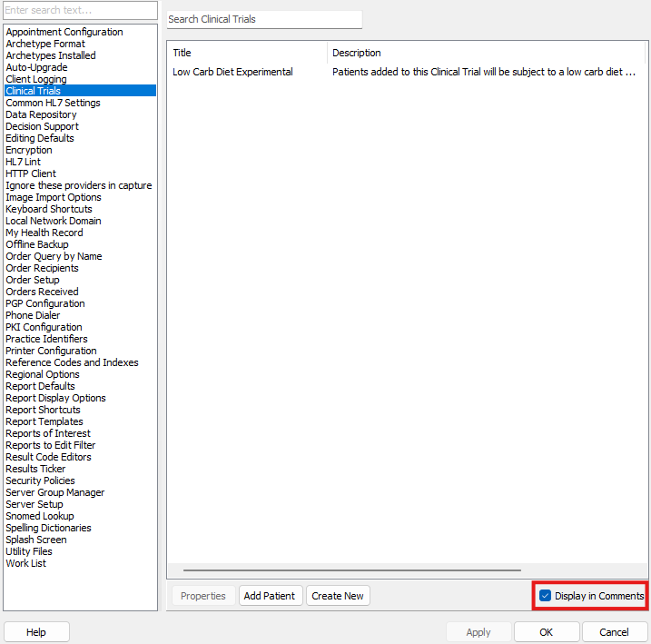Focus the settings search text box
The image size is (651, 644).
(80, 10)
